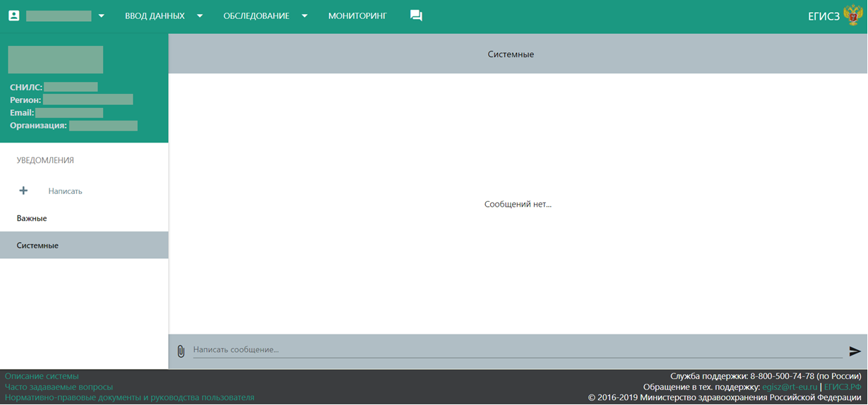Screen dimensions: 868x405
Task: Click Написать to compose a message
Action: click(66, 191)
